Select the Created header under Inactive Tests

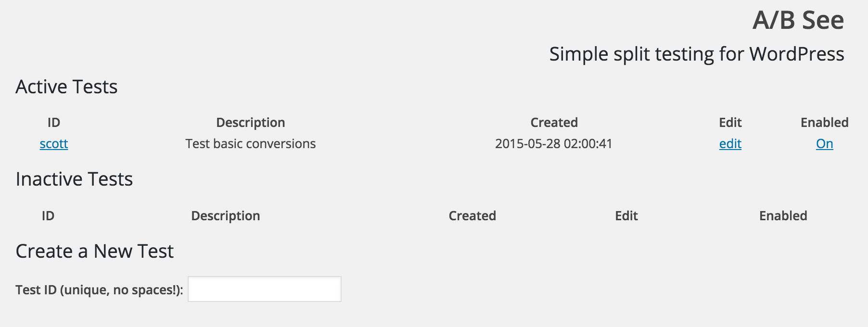pyautogui.click(x=472, y=216)
